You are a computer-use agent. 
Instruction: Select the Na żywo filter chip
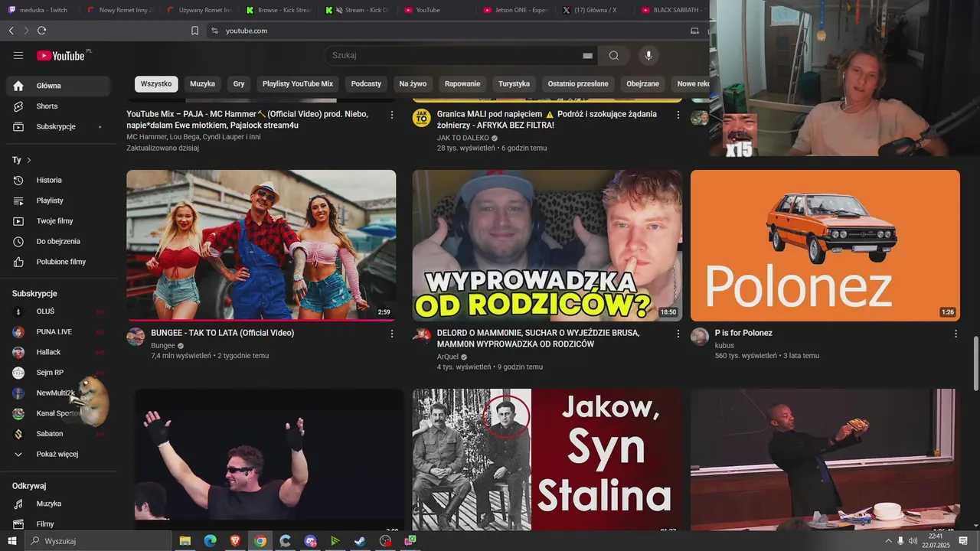(x=413, y=84)
